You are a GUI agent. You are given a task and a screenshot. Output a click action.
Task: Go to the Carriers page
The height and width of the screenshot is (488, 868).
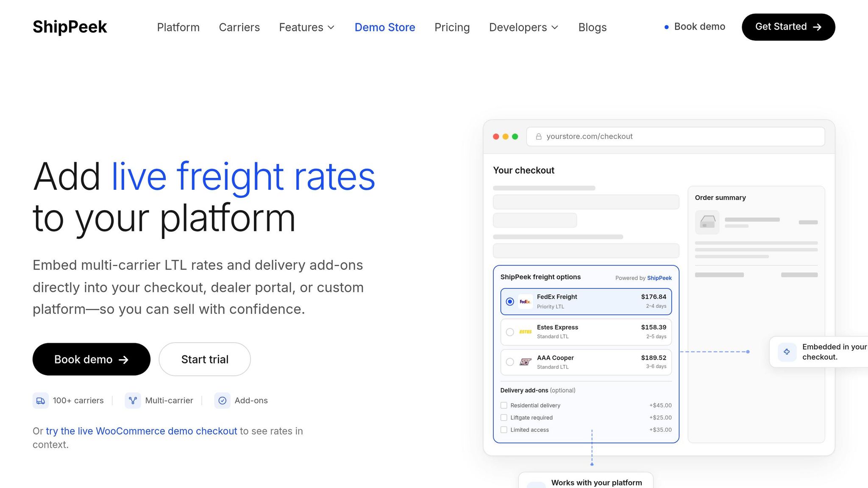coord(239,27)
